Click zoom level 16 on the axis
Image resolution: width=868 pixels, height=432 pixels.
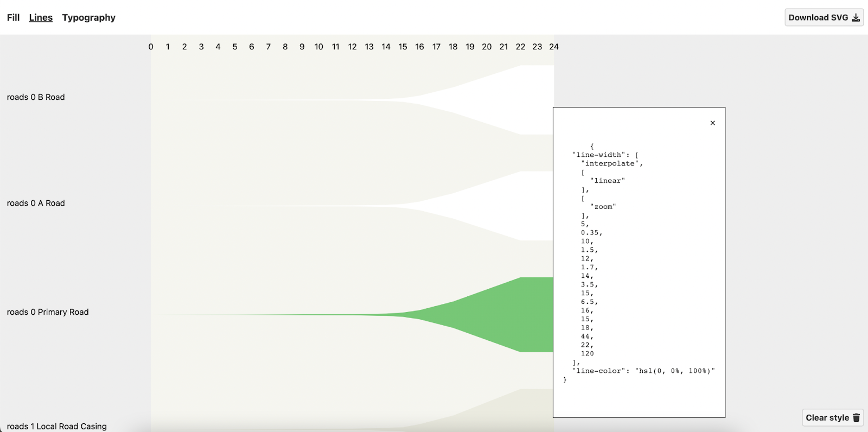[420, 47]
